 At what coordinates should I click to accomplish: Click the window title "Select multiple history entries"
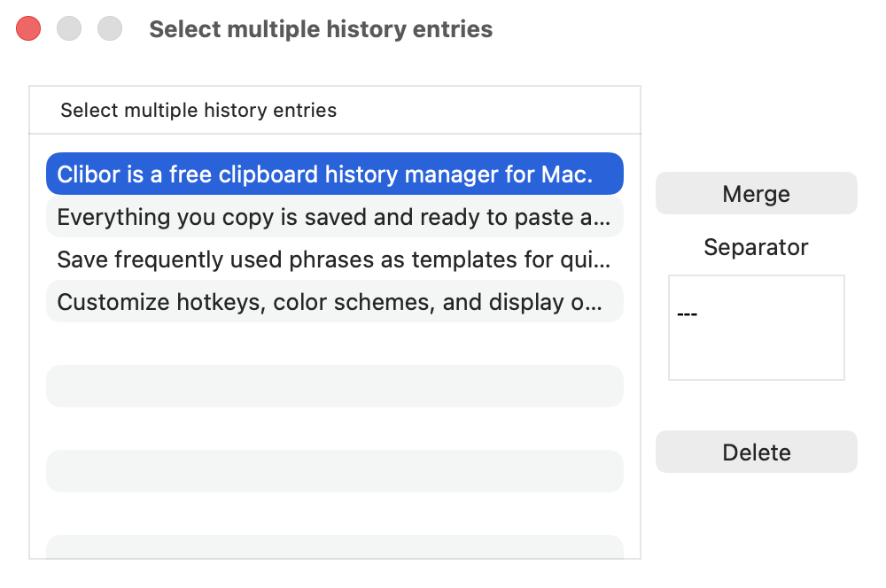click(321, 29)
